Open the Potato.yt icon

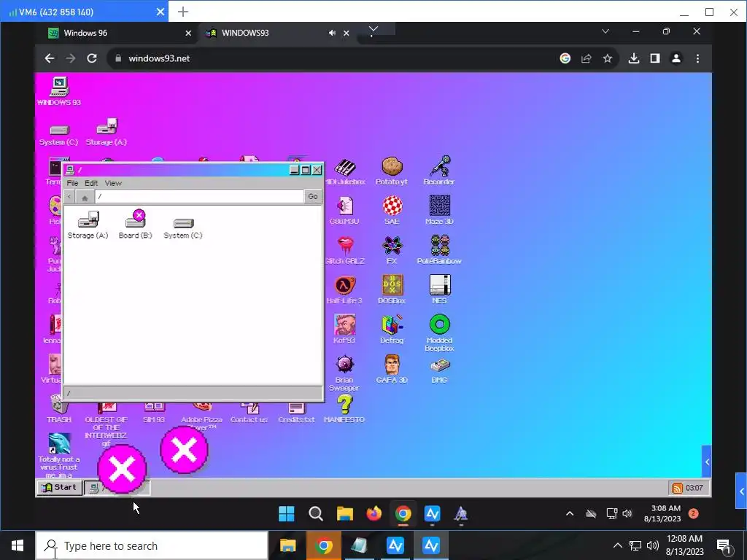point(392,171)
